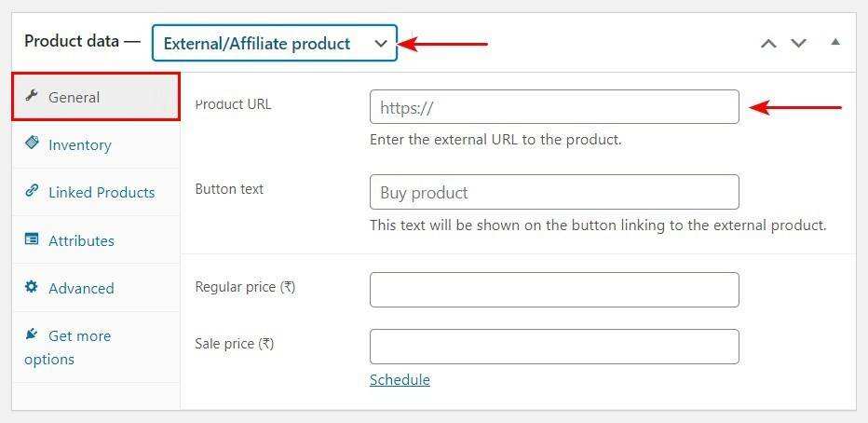
Task: Focus the Product URL field
Action: [x=554, y=107]
